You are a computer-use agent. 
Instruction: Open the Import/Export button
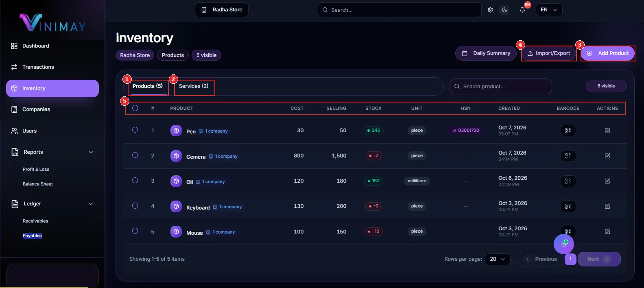tap(549, 53)
